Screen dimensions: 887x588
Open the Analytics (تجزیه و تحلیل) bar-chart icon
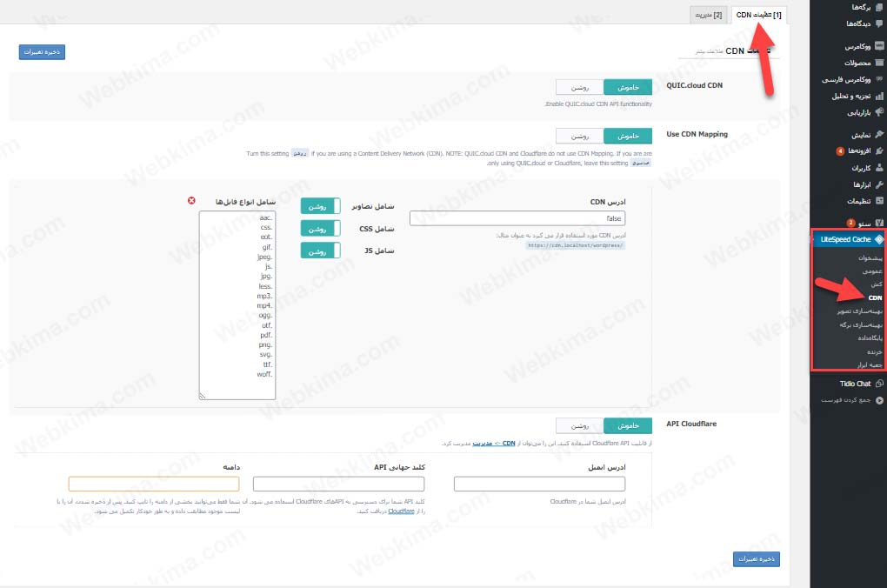(x=879, y=96)
